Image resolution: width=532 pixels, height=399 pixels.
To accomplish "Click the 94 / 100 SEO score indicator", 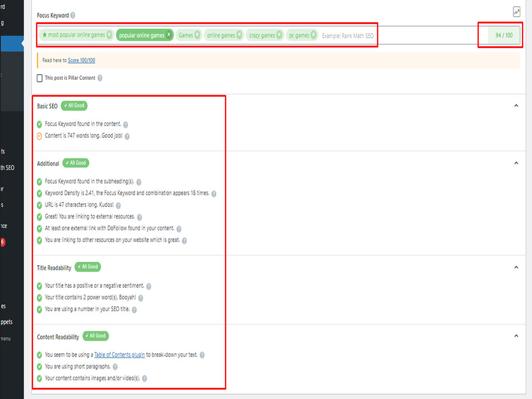I will pyautogui.click(x=504, y=35).
